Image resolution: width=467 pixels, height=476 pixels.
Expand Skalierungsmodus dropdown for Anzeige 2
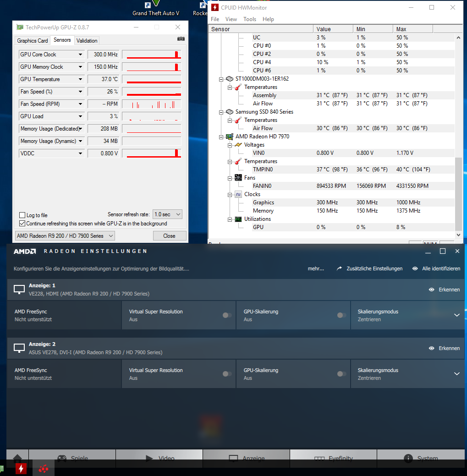point(456,374)
